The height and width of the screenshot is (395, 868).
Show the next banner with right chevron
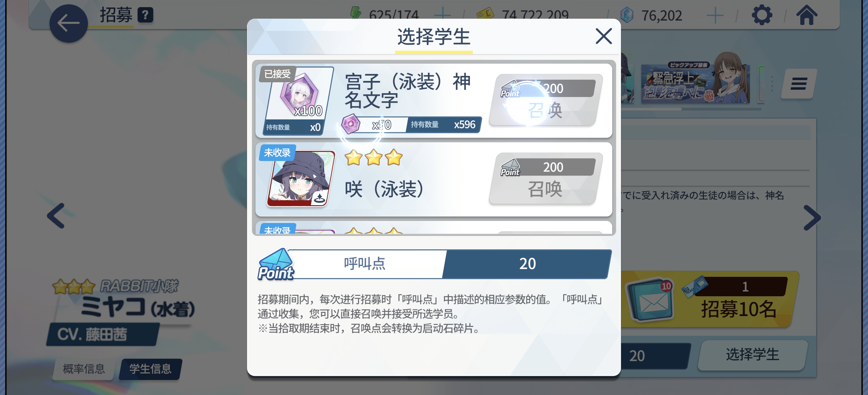812,218
